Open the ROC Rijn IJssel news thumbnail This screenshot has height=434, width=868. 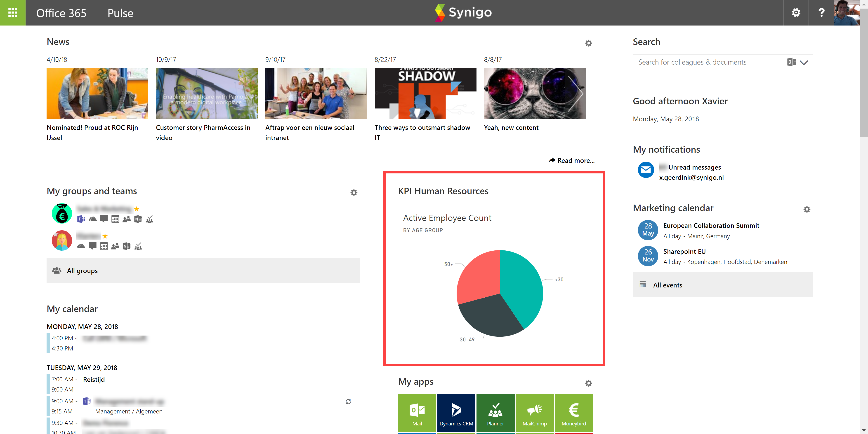(x=97, y=93)
